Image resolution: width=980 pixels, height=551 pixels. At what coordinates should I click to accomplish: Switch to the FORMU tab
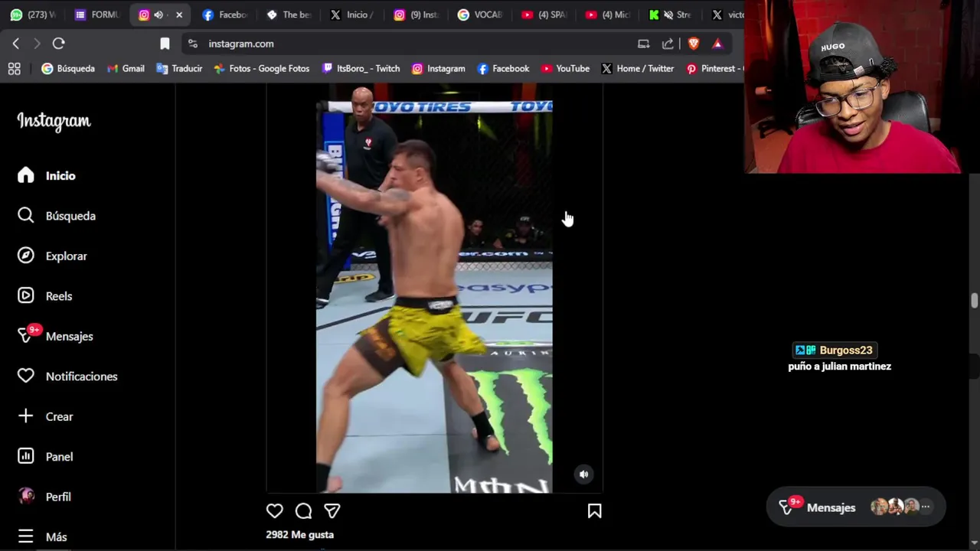pyautogui.click(x=97, y=15)
